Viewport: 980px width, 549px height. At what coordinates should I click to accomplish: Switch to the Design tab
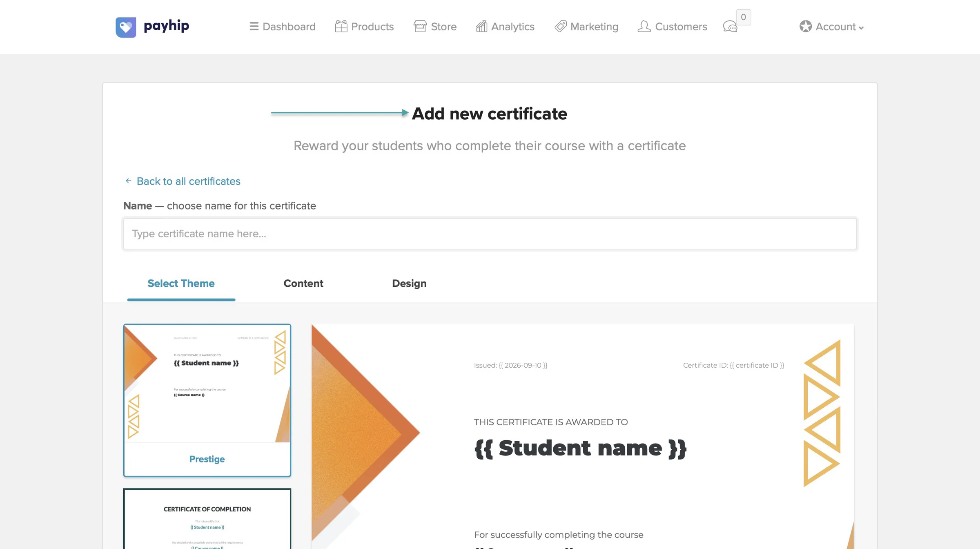coord(409,283)
